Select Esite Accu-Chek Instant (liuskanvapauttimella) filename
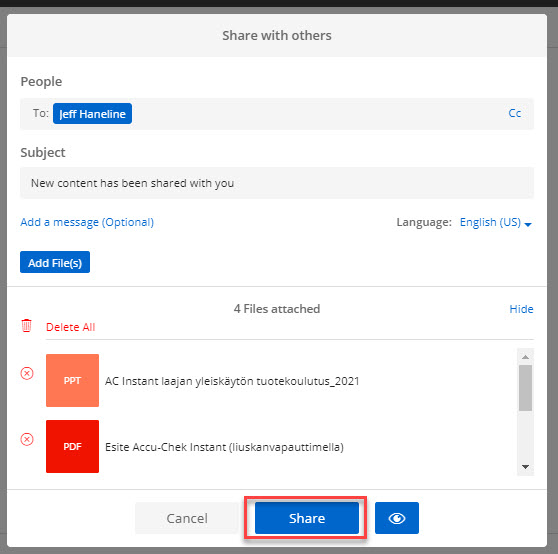The height and width of the screenshot is (554, 558). [x=225, y=447]
